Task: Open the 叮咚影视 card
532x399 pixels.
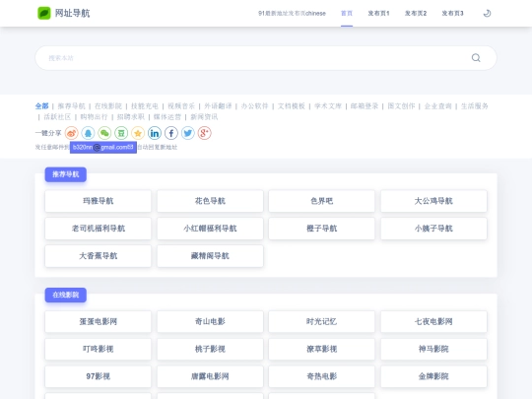Action: click(99, 349)
